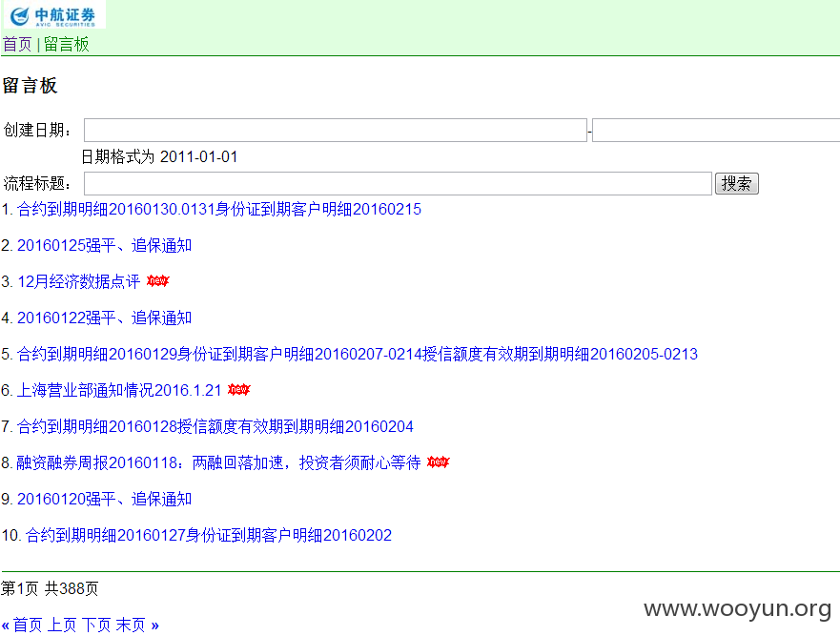Click the 搜索 button
The width and height of the screenshot is (840, 636).
point(737,184)
